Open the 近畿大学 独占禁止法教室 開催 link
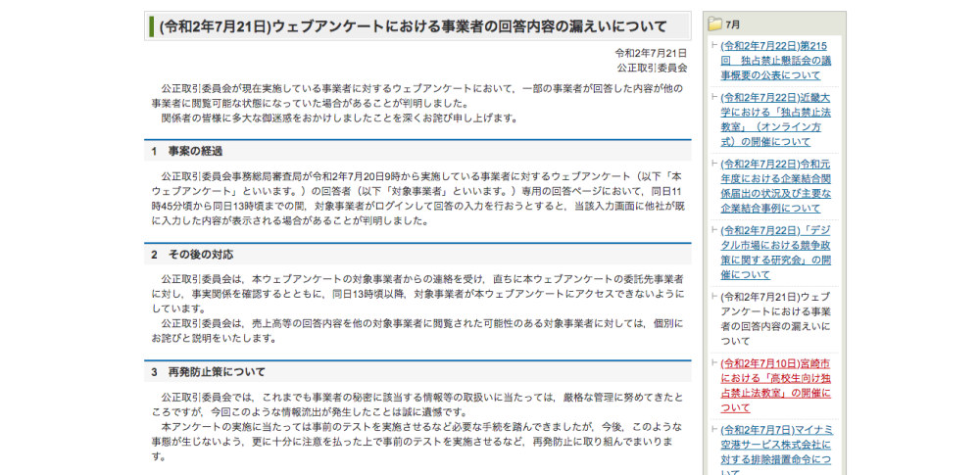The width and height of the screenshot is (980, 475). [x=776, y=119]
